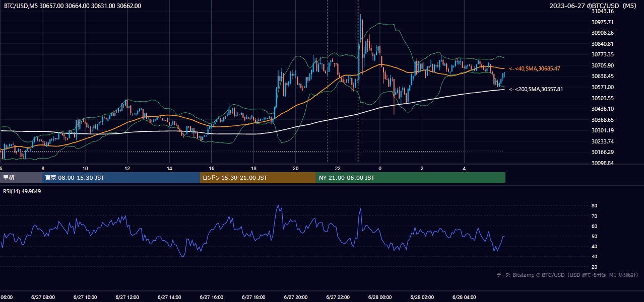This screenshot has height=302, width=644.
Task: Click the BTC/USD,M5 OHLC header text
Action: 73,6
